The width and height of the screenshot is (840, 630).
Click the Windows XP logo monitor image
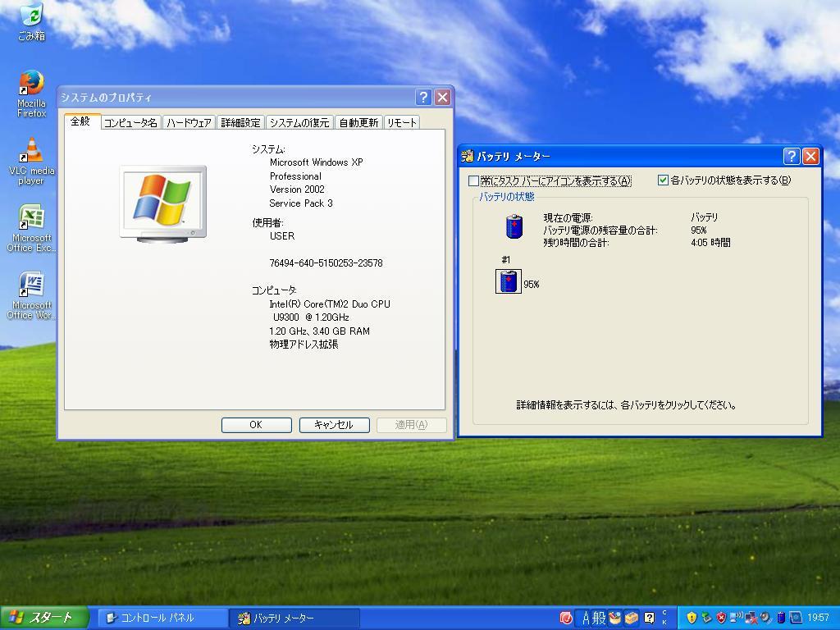pos(163,204)
